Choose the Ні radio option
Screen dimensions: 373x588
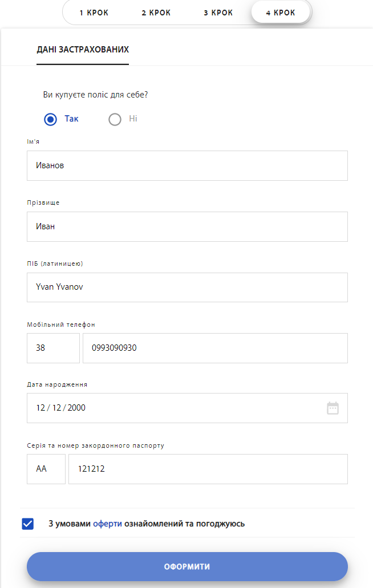pyautogui.click(x=115, y=119)
